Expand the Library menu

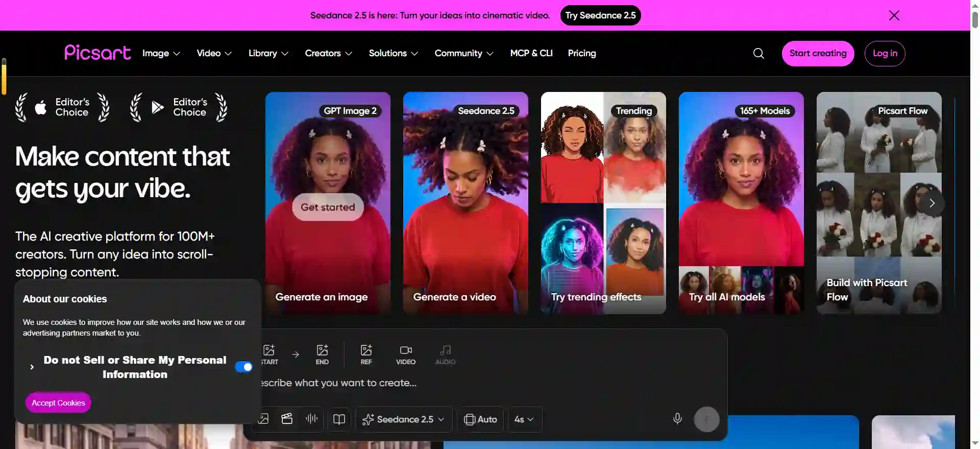pos(268,53)
